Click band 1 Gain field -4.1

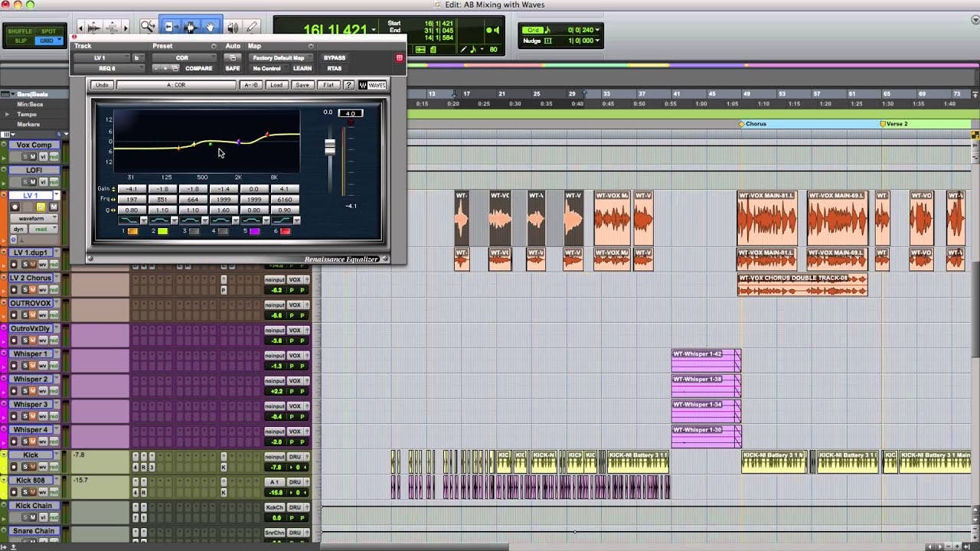click(132, 189)
